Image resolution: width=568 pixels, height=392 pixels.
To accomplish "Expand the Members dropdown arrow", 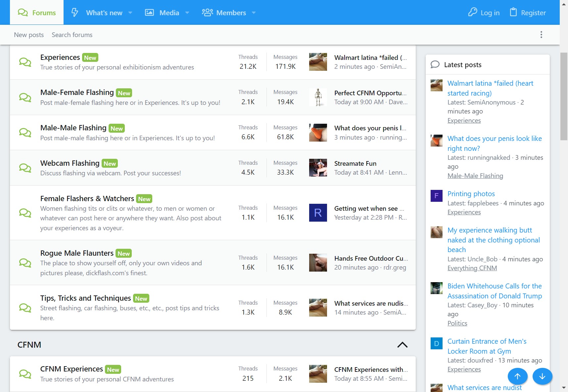I will click(254, 13).
